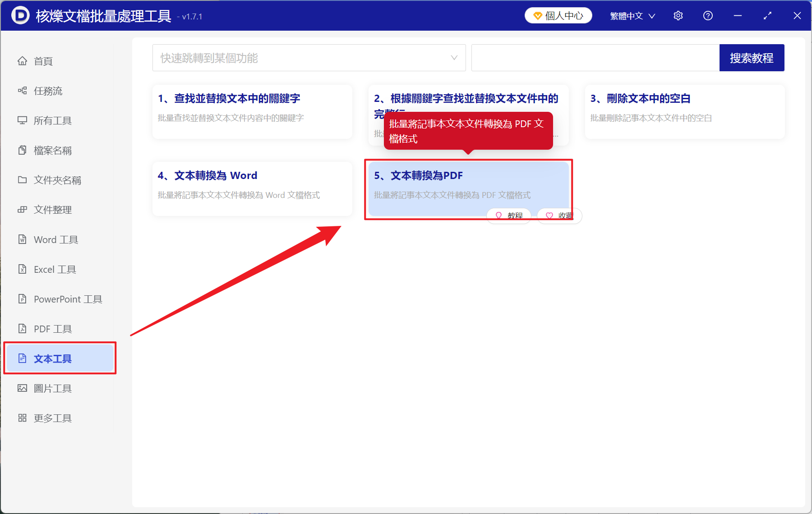Open card 1 查找並替換文本中的關鍵字

(x=252, y=112)
